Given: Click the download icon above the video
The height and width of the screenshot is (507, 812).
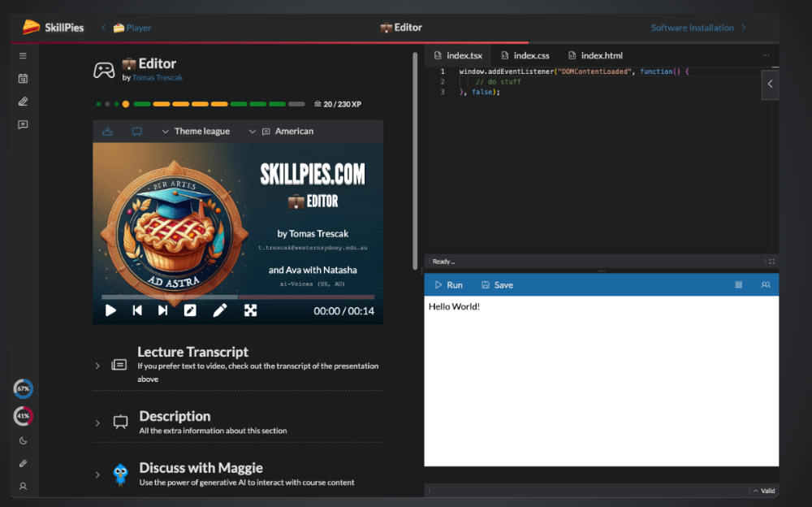Looking at the screenshot, I should (107, 132).
